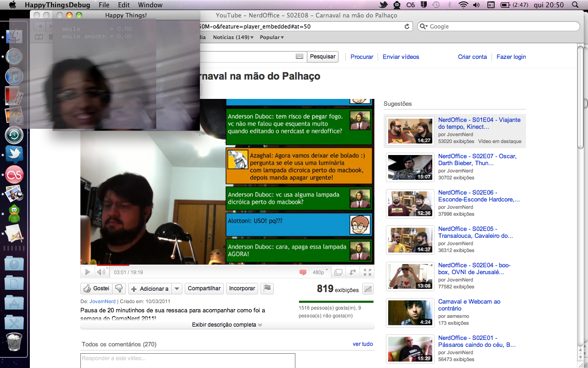The image size is (588, 368).
Task: Open the Procurar link
Action: (362, 57)
